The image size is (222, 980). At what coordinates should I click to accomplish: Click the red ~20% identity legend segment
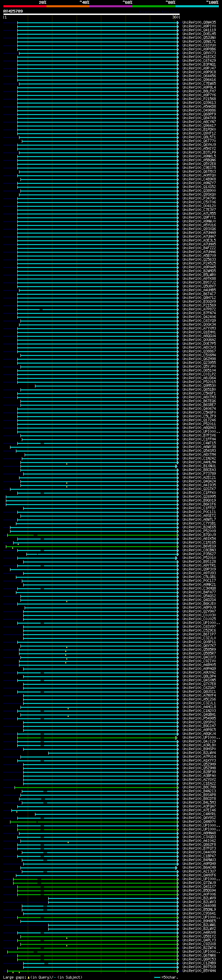coord(25,6)
